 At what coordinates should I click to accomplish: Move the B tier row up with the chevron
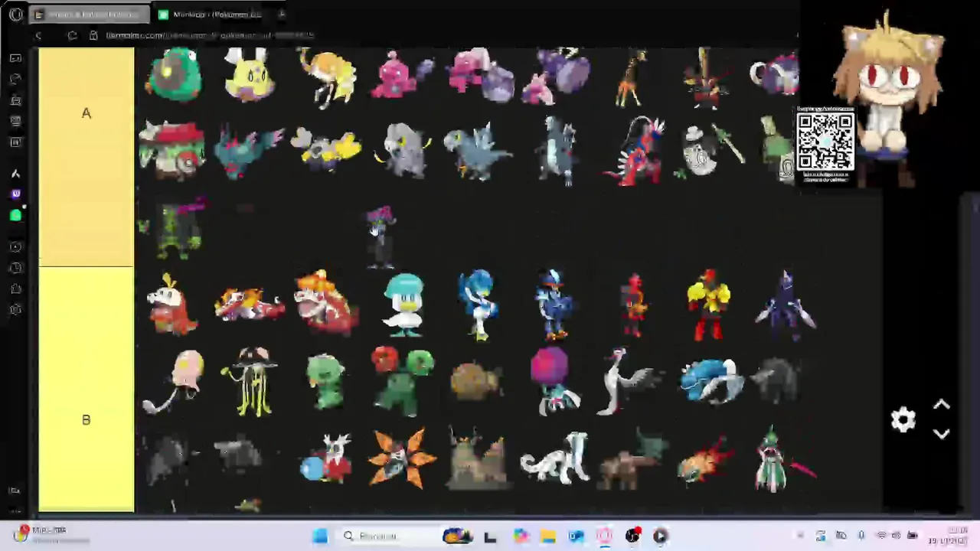(x=942, y=405)
